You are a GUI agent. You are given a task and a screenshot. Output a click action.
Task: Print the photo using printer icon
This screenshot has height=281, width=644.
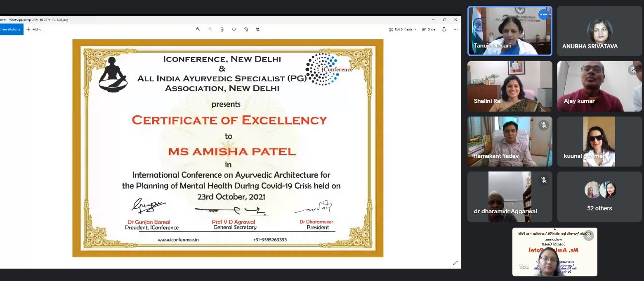[x=444, y=29]
